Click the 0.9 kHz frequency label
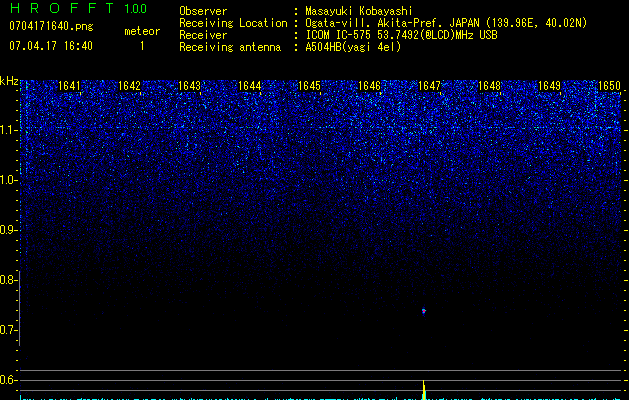This screenshot has height=400, width=629. (x=8, y=230)
